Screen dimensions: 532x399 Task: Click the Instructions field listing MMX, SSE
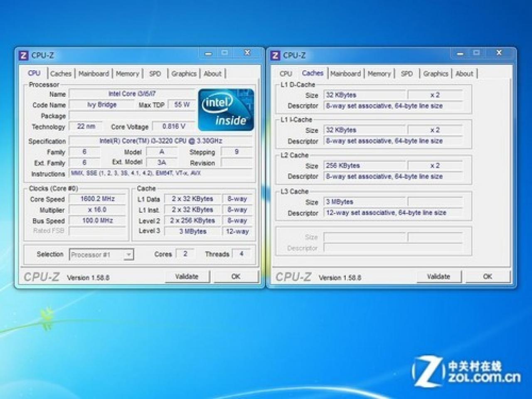(161, 173)
